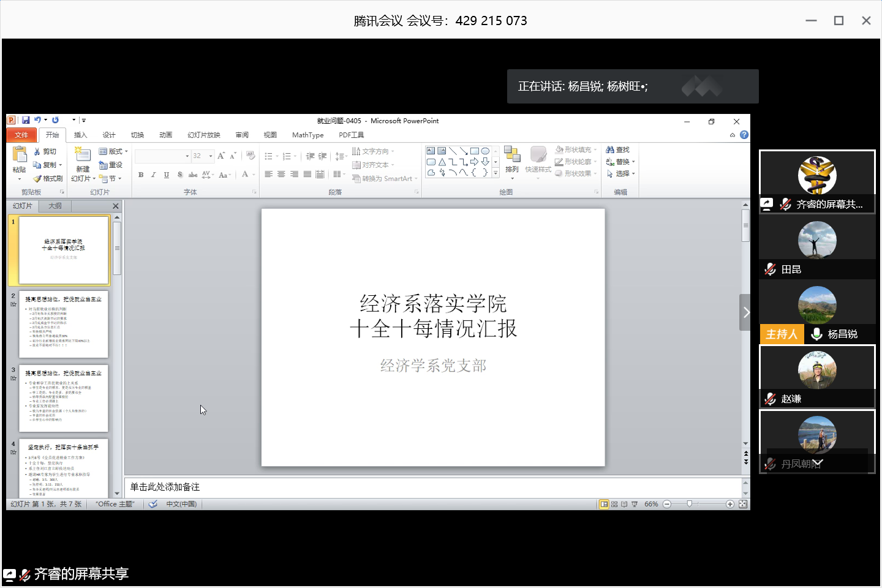Select the triangle shape in shapes gallery

click(x=442, y=162)
